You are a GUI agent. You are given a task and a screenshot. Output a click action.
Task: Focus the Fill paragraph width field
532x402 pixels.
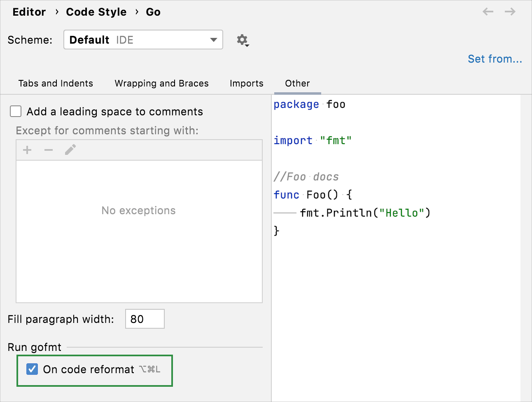[x=145, y=319]
